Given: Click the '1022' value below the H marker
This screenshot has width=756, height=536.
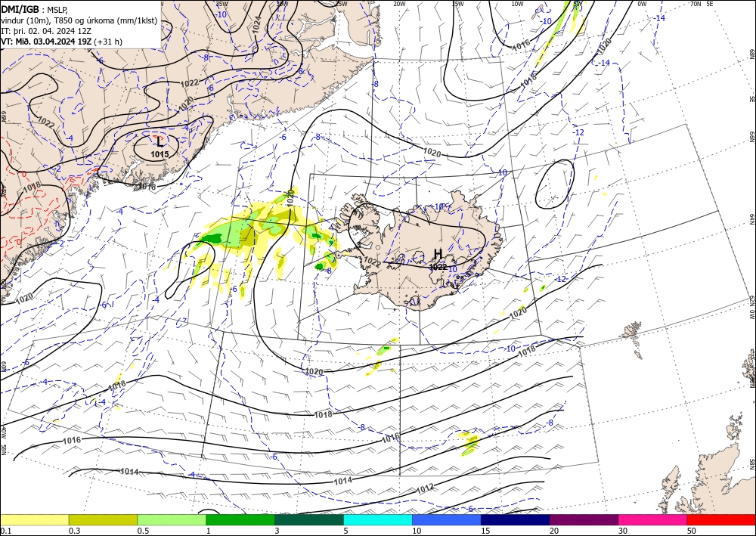Looking at the screenshot, I should 438,267.
